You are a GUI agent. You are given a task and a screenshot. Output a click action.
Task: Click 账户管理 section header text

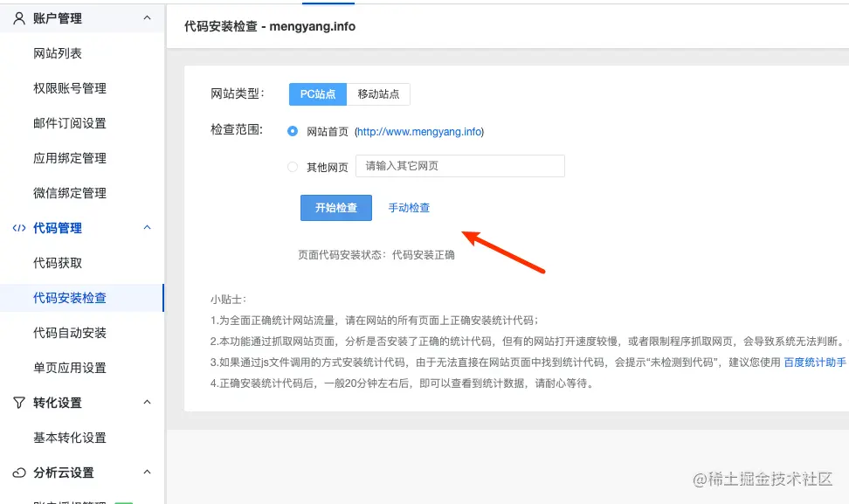(x=58, y=18)
